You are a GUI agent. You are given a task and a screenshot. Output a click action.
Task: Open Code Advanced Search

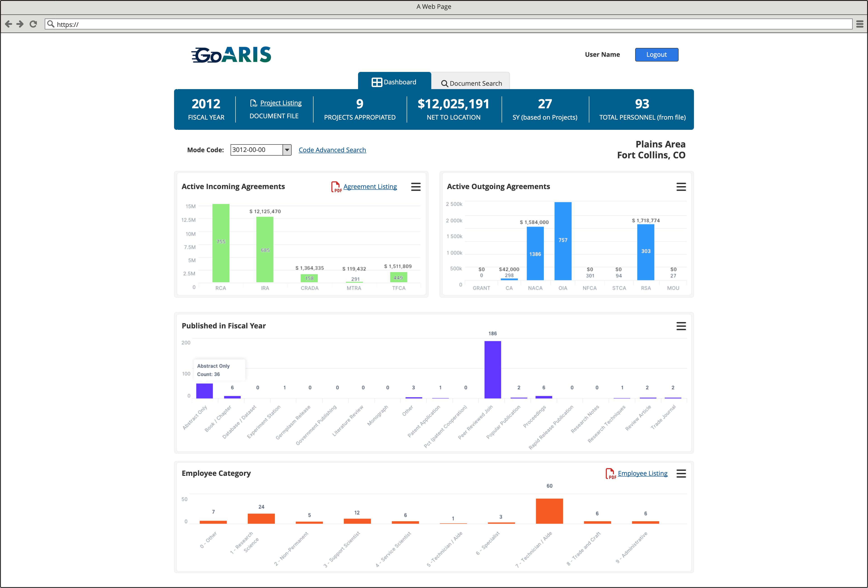click(x=332, y=150)
